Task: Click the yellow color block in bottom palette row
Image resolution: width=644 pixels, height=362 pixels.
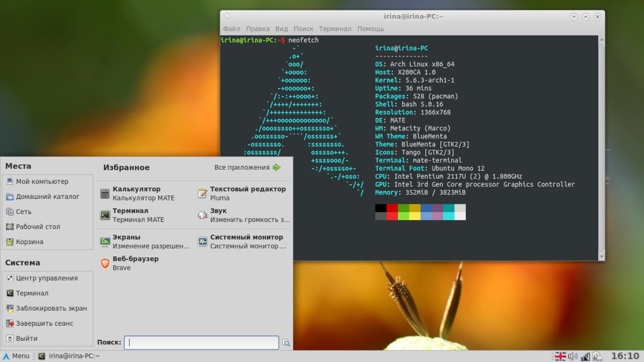Action: (415, 216)
